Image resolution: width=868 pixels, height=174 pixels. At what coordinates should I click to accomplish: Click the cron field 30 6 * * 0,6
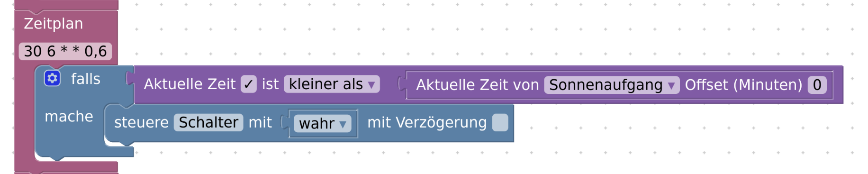(x=65, y=51)
